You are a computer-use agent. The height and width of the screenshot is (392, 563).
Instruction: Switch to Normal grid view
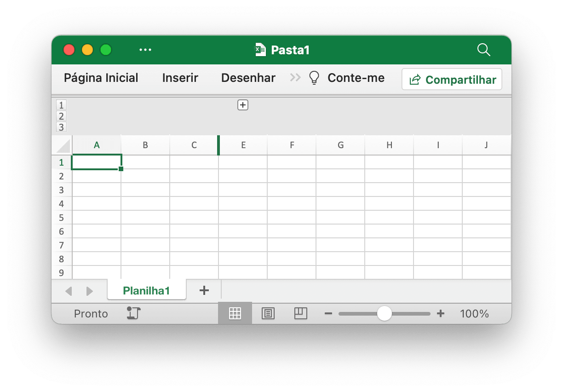pos(235,313)
